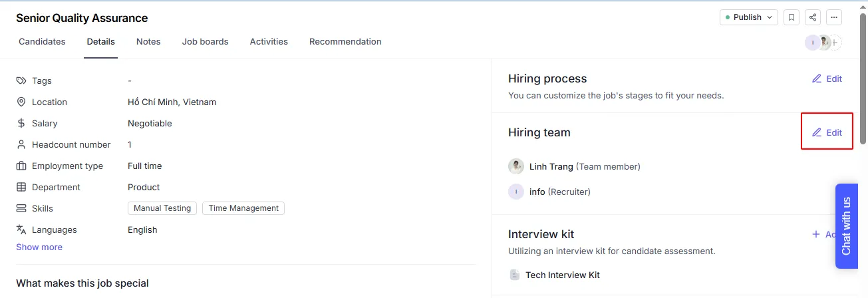This screenshot has height=298, width=868.
Task: Click the Tech Interview Kit document icon
Action: click(x=515, y=275)
